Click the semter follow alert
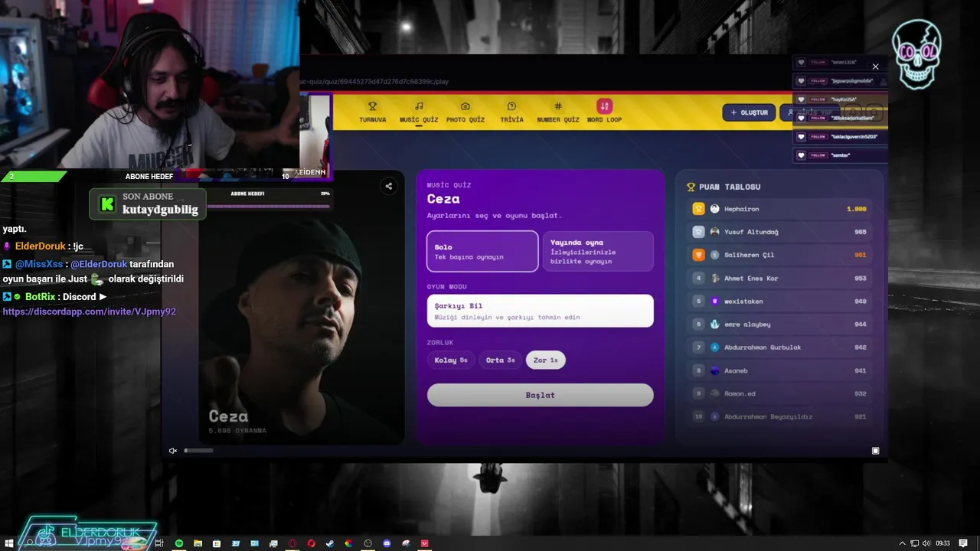980x551 pixels. (840, 155)
